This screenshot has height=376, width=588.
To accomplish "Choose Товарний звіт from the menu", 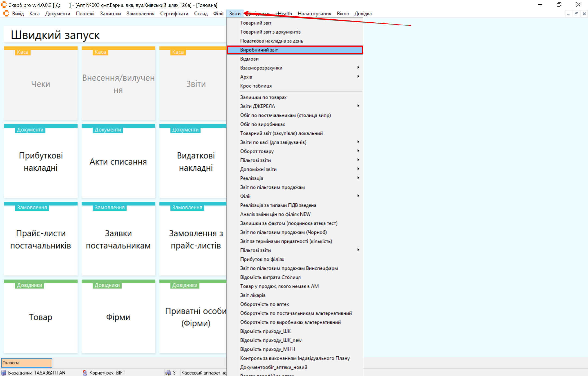I will (x=255, y=23).
